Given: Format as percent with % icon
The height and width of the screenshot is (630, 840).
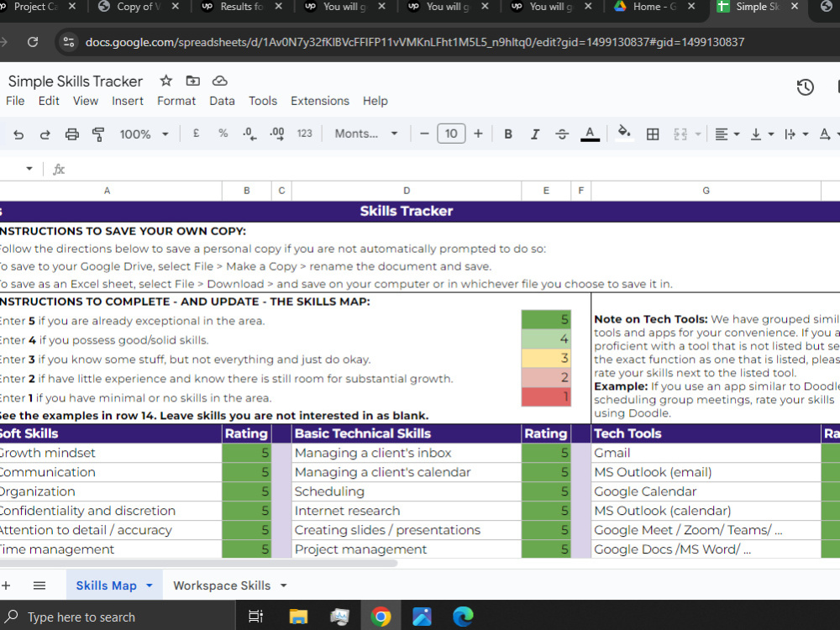Looking at the screenshot, I should (x=223, y=134).
